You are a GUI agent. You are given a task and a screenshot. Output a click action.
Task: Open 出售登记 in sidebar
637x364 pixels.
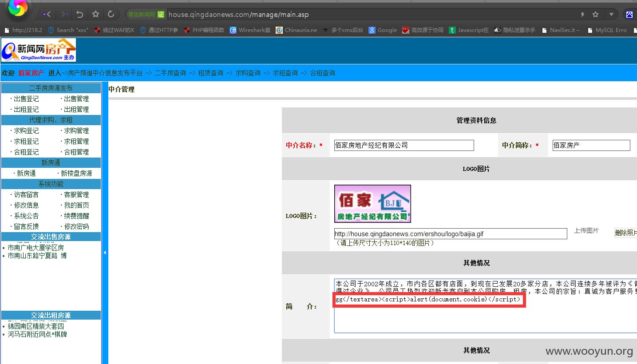(26, 99)
